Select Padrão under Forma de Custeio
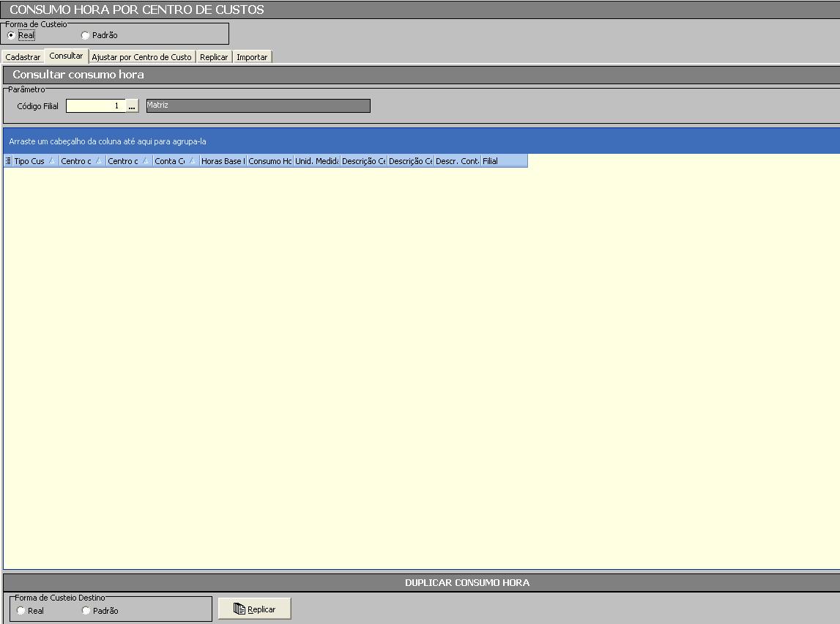Screen dimensions: 840x624 86,35
